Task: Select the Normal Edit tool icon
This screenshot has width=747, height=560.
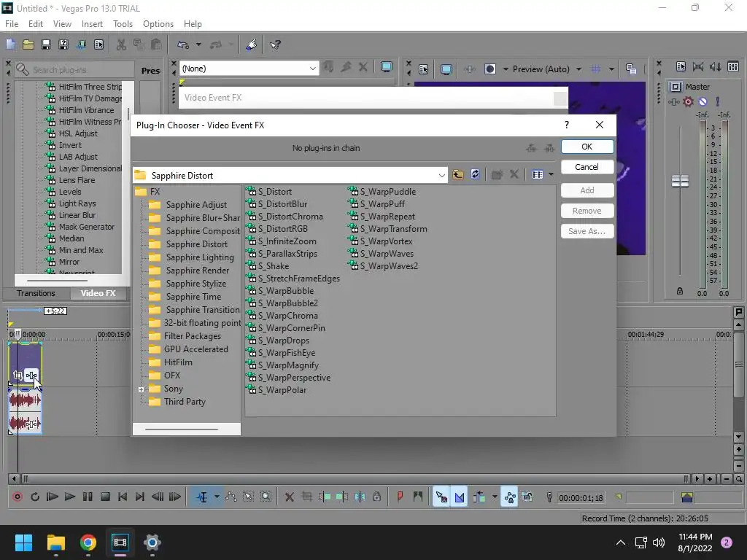Action: click(202, 497)
